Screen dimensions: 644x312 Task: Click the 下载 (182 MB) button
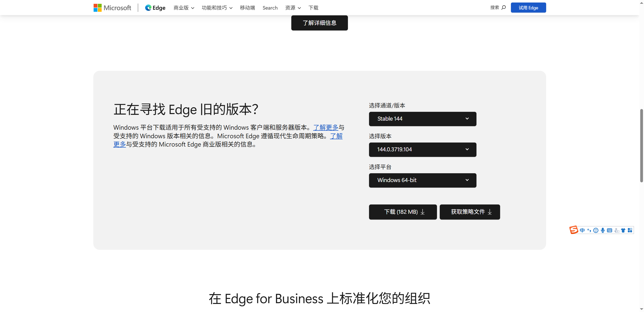(x=403, y=212)
